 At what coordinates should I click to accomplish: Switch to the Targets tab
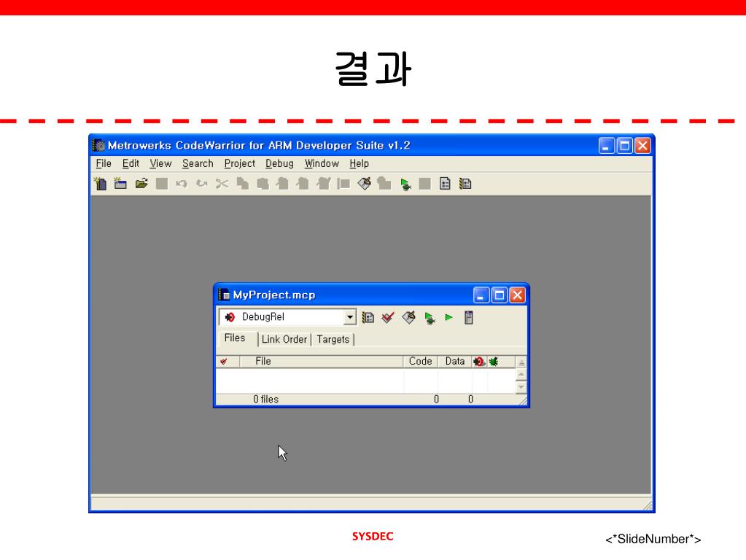(333, 339)
